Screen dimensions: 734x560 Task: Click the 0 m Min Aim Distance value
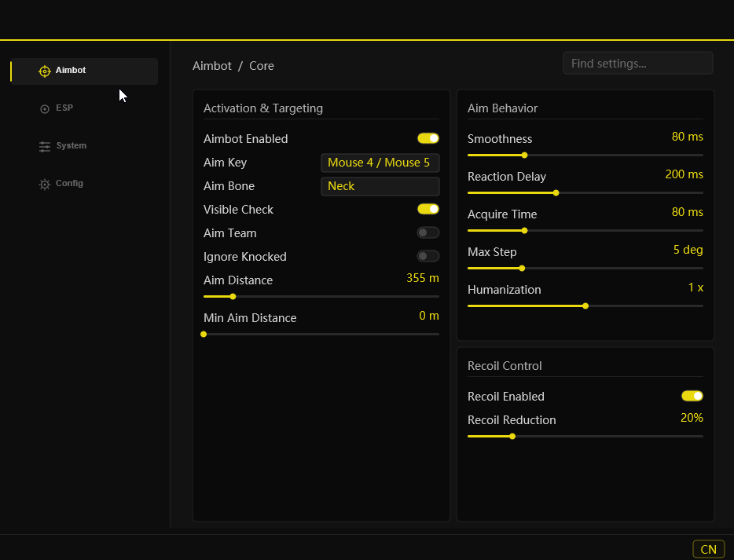429,316
